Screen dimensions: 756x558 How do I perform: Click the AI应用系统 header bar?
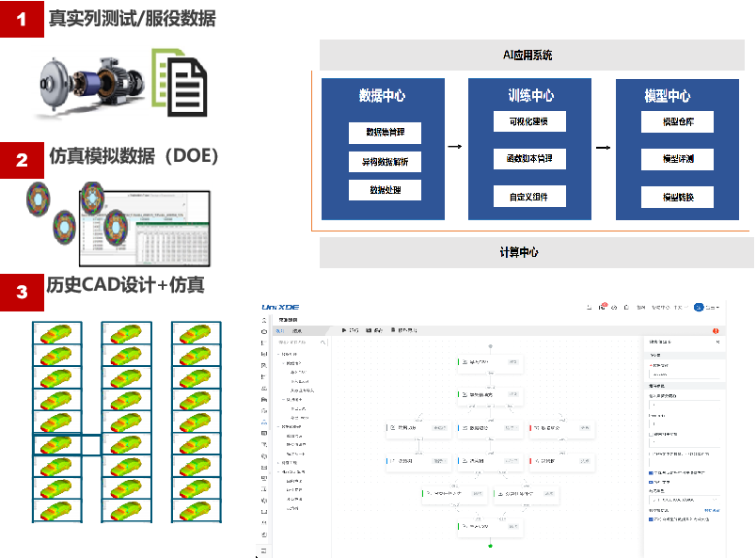532,55
